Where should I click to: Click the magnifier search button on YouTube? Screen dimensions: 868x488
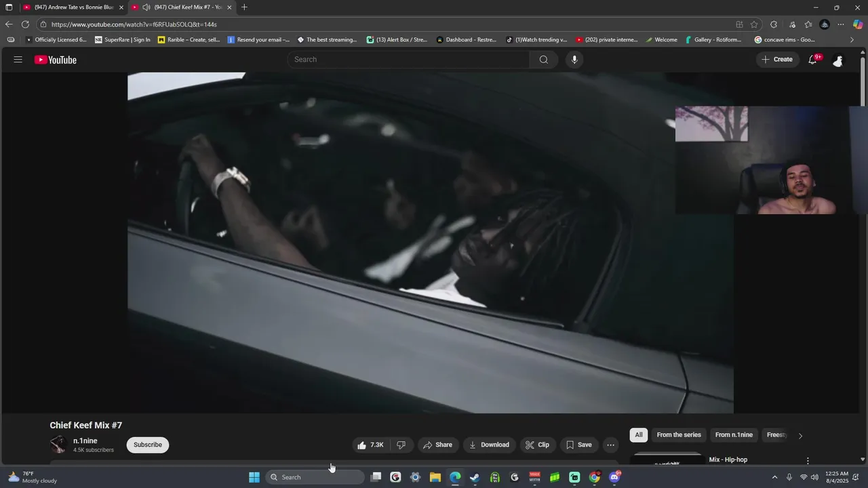coord(543,60)
